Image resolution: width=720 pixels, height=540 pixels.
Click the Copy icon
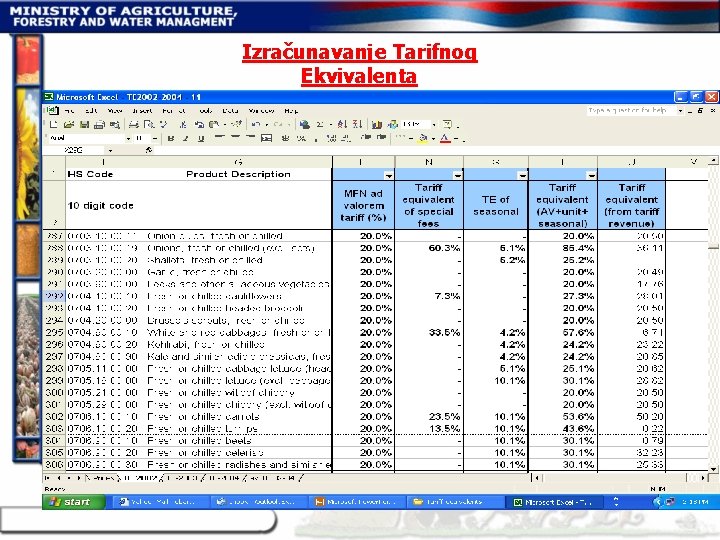[x=199, y=124]
